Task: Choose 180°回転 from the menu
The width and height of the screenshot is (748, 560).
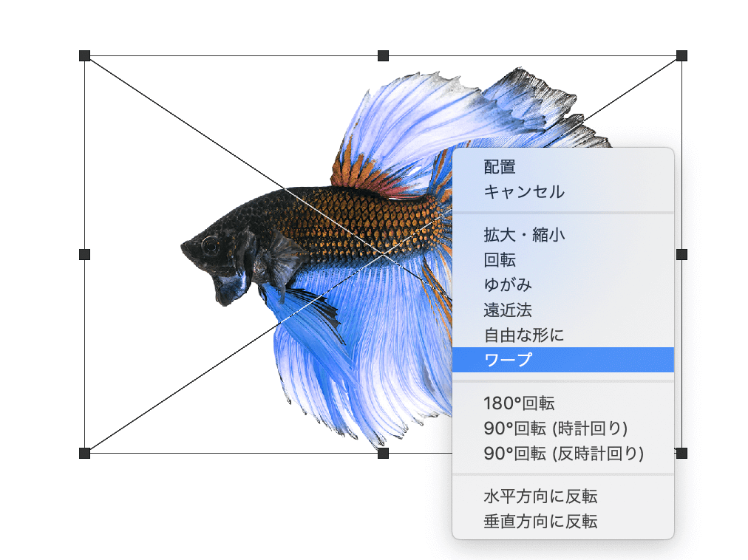Action: pos(563,403)
